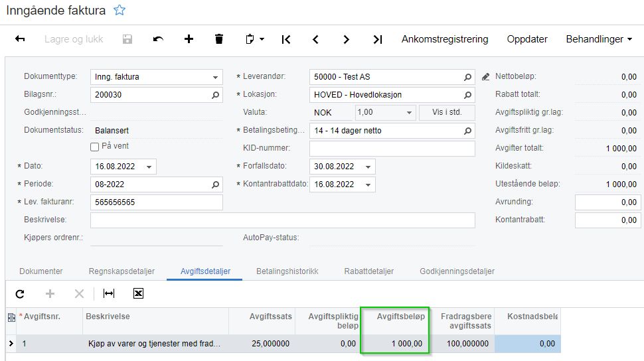The width and height of the screenshot is (644, 361).
Task: Open the Forfallsdato date picker
Action: (368, 167)
